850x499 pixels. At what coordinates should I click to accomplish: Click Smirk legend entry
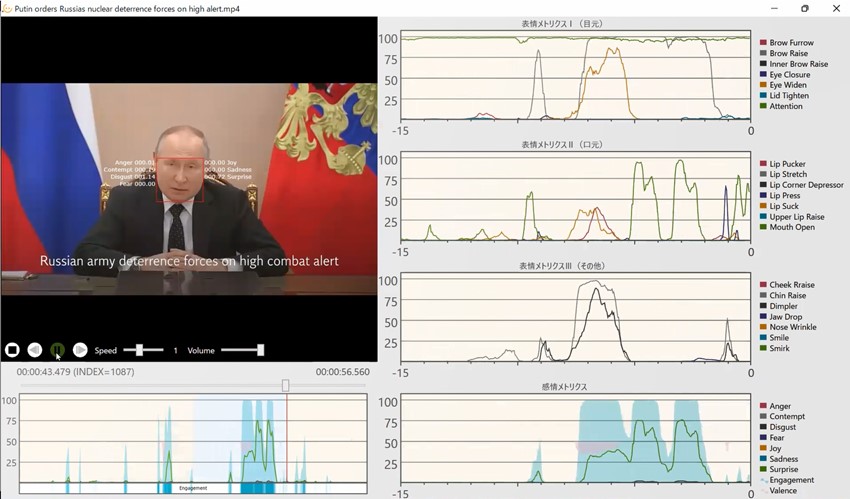775,348
